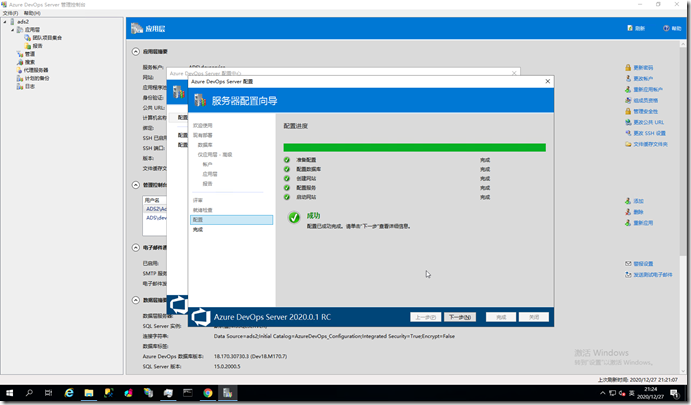The height and width of the screenshot is (405, 691).
Task: Select 报告 node in console tree
Action: point(37,46)
